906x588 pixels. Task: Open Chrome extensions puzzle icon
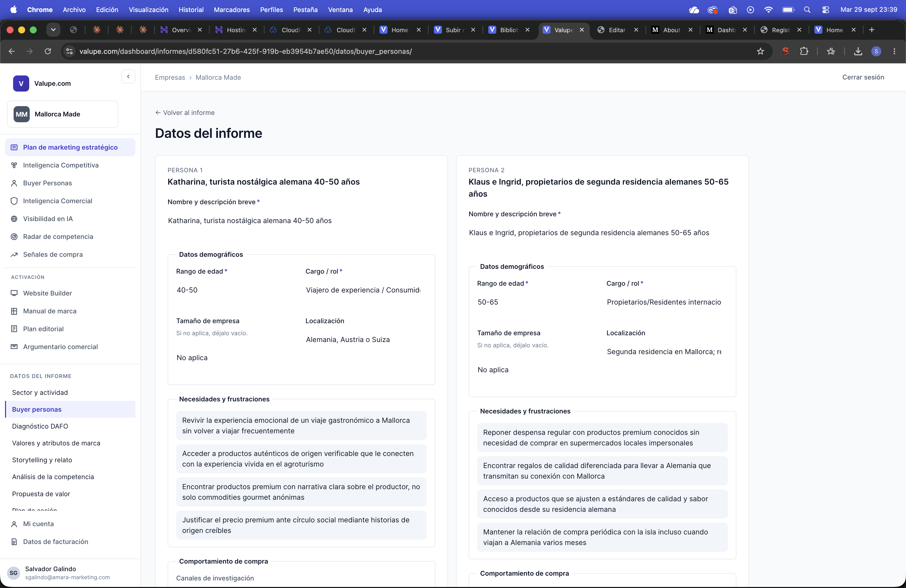point(804,51)
